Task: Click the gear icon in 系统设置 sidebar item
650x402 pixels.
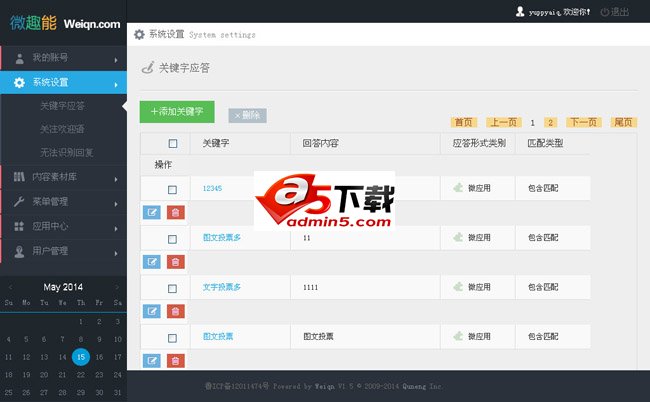Action: pos(19,82)
